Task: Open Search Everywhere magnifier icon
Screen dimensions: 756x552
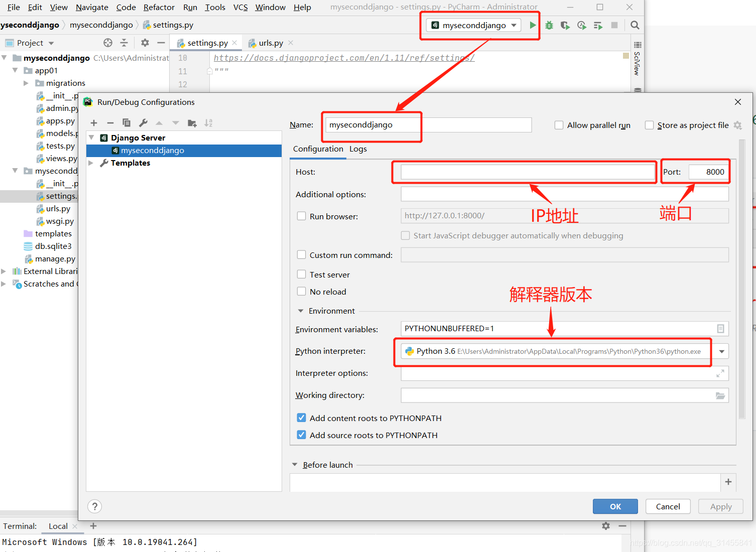Action: [x=635, y=25]
